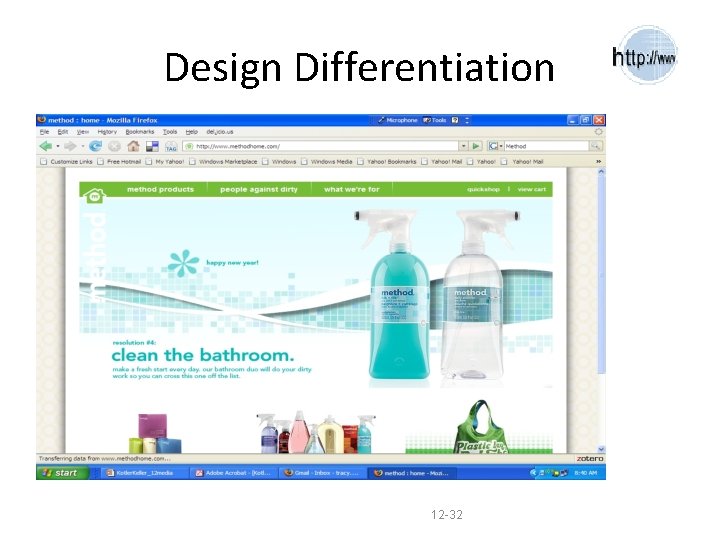Open the Edit menu
The width and height of the screenshot is (720, 540).
click(x=63, y=132)
